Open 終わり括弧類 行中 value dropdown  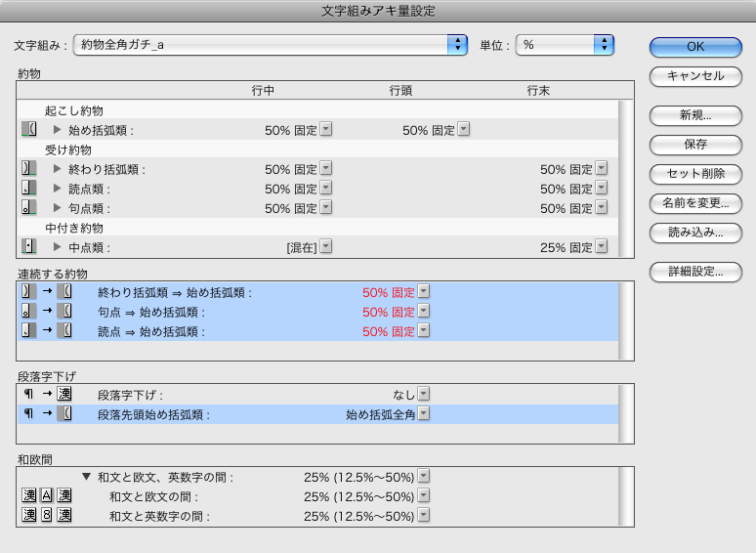326,168
